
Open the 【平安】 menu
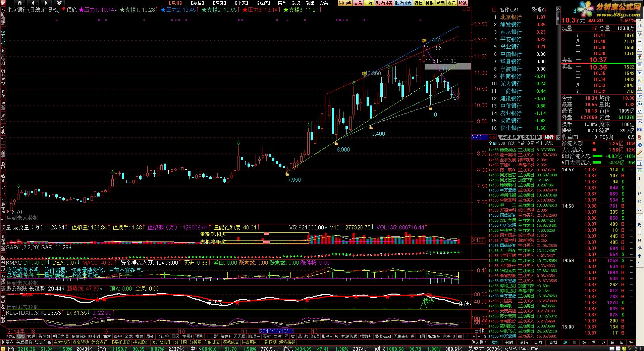(x=242, y=3)
